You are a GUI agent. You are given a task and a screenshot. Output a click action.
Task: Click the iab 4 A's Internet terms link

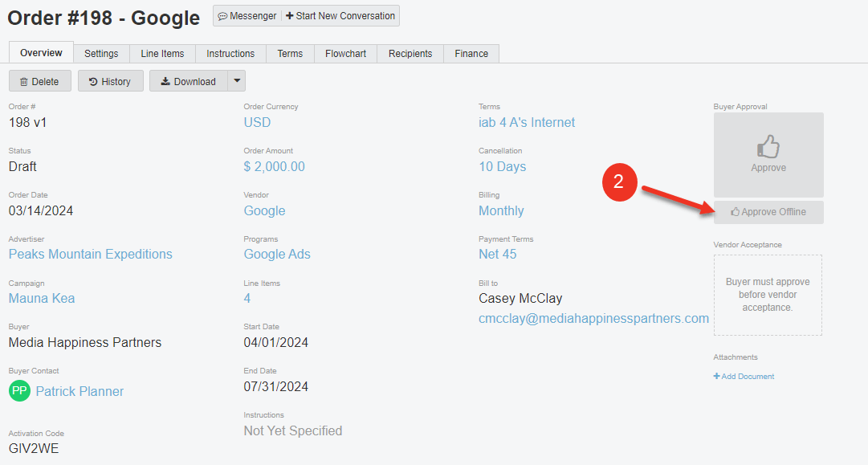(x=527, y=122)
